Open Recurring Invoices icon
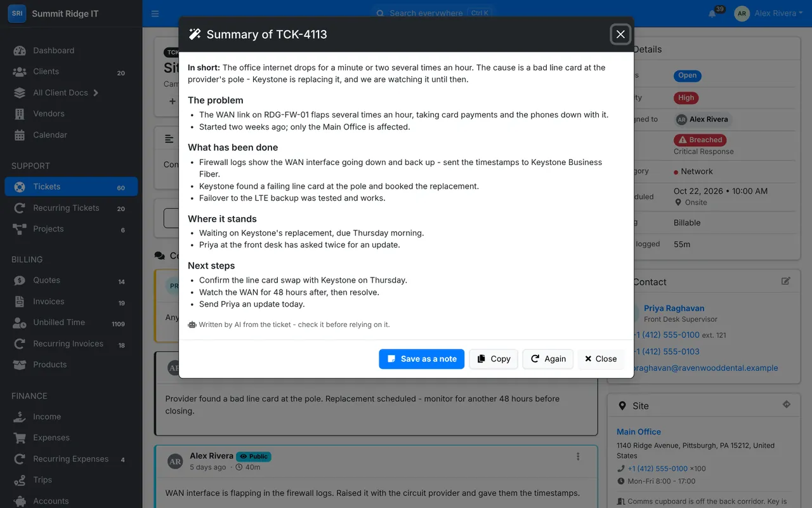Viewport: 812px width, 508px height. tap(20, 344)
